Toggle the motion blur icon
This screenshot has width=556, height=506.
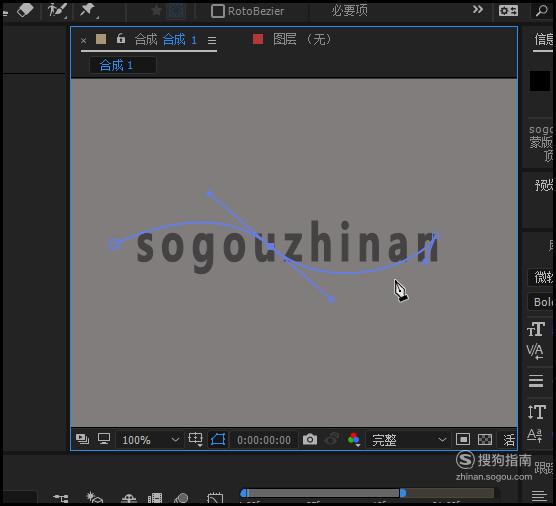tap(181, 498)
